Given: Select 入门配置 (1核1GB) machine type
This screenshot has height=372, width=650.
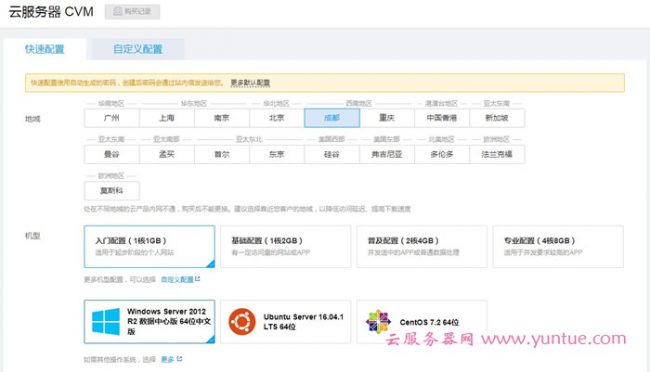Looking at the screenshot, I should point(149,246).
